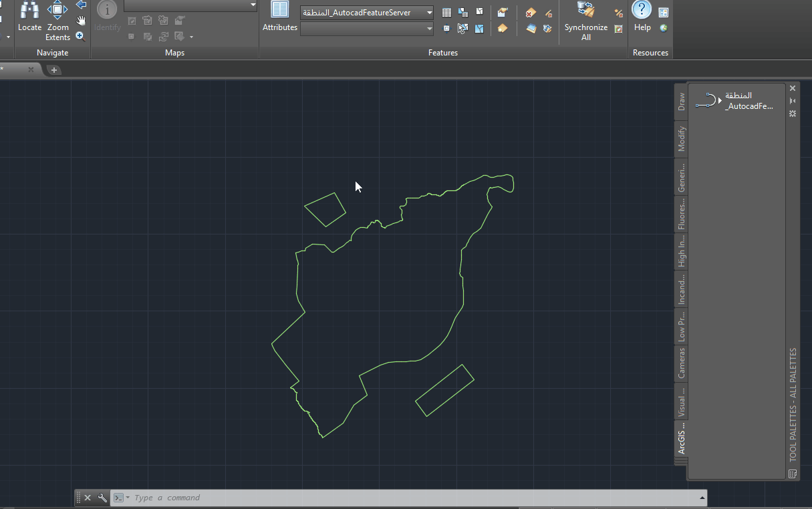Click the red square icon beside Synchronize All
Viewport: 812px width, 509px height.
pyautogui.click(x=619, y=28)
